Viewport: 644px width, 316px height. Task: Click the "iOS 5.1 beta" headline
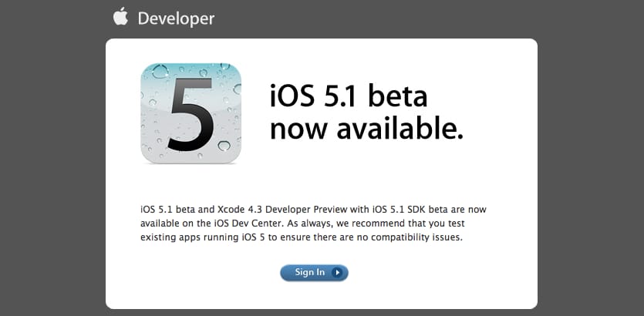pyautogui.click(x=349, y=96)
